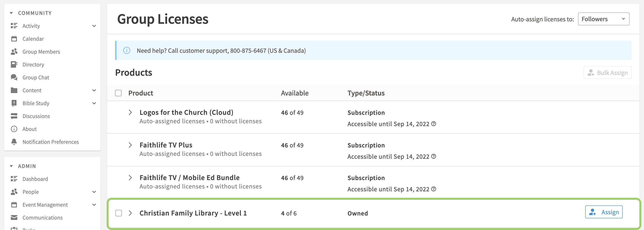The width and height of the screenshot is (644, 230).
Task: Click the Event Management calendar icon
Action: pyautogui.click(x=14, y=205)
